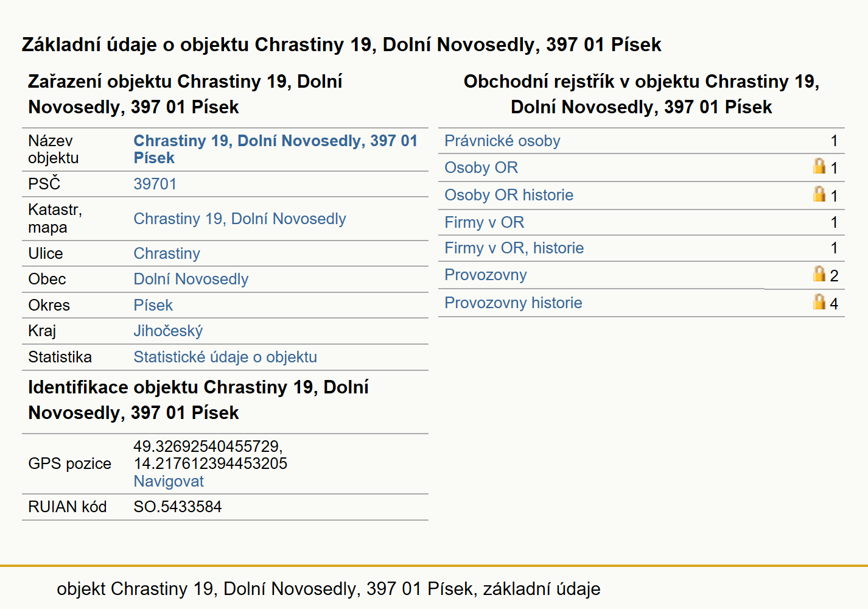The height and width of the screenshot is (609, 868).
Task: Open the Firmy v OR link
Action: pos(484,222)
